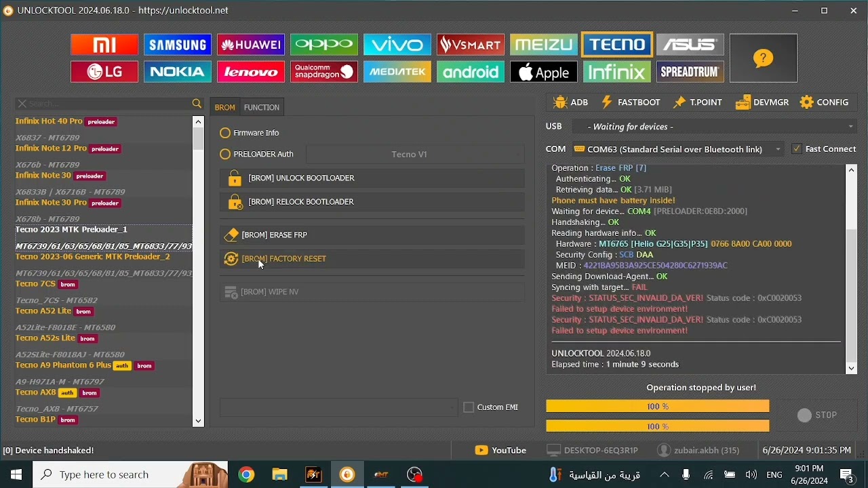Screen dimensions: 868x488
Task: Open the Config settings
Action: [825, 103]
